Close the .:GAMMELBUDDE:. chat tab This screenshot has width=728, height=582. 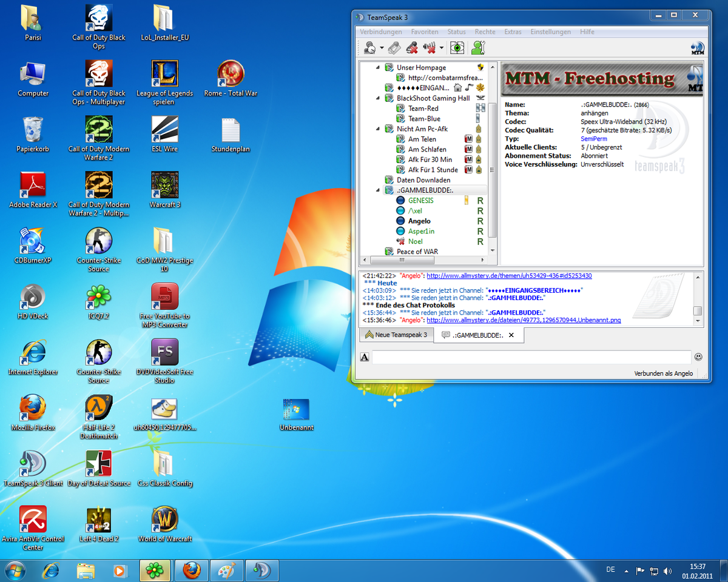[511, 335]
